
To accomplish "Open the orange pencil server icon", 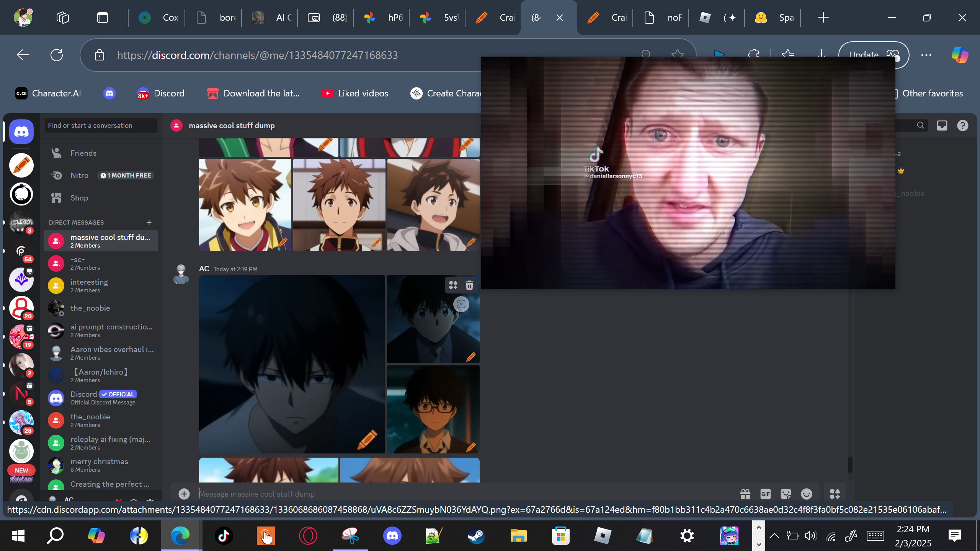I will pyautogui.click(x=21, y=165).
